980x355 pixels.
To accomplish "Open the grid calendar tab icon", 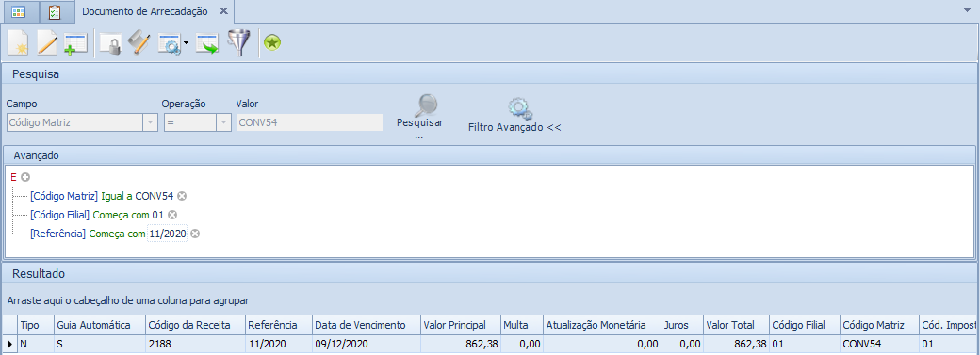I will (x=18, y=12).
